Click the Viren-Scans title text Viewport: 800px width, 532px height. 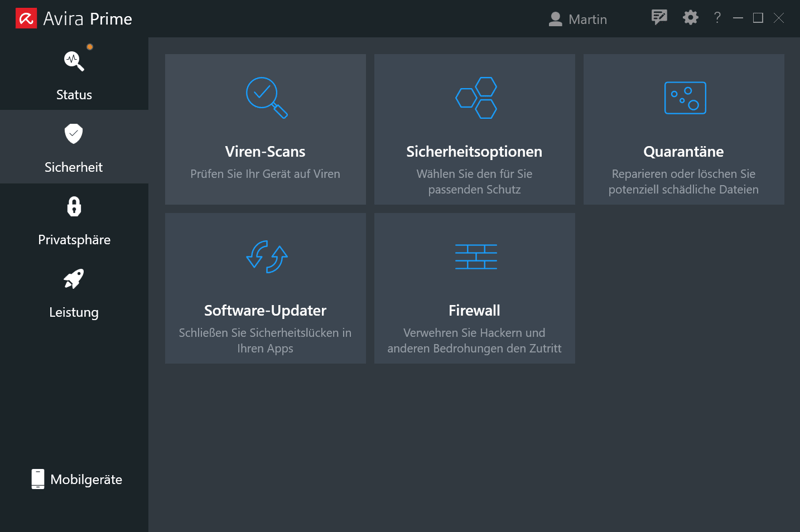click(x=265, y=152)
